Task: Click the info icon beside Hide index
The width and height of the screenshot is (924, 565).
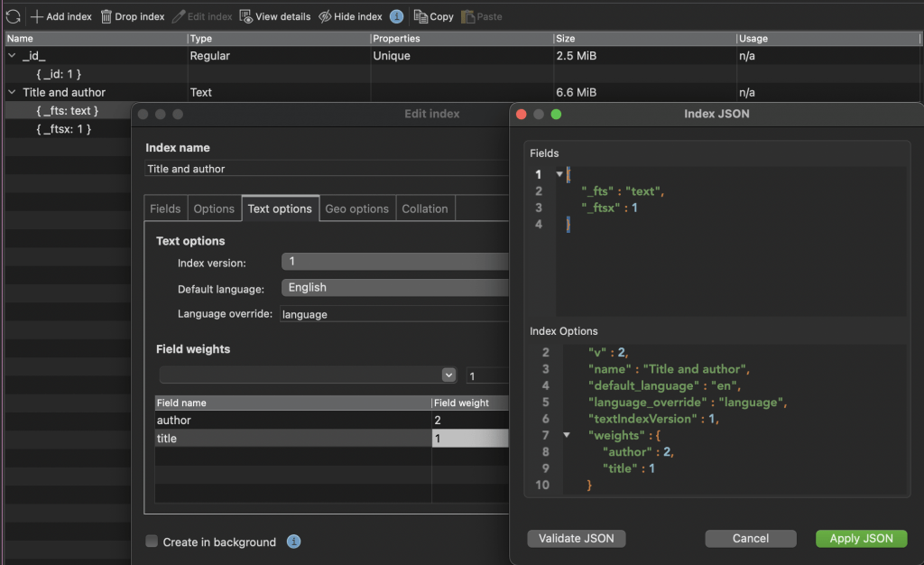Action: pos(395,15)
